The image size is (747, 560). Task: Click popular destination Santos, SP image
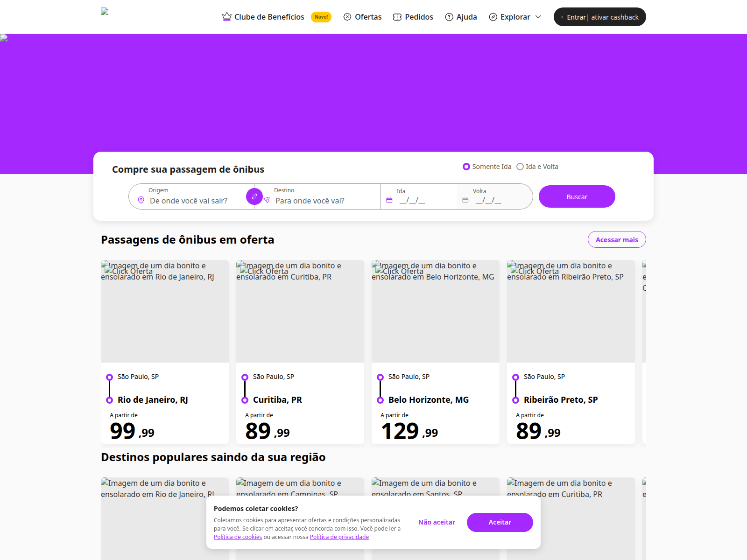[436, 486]
